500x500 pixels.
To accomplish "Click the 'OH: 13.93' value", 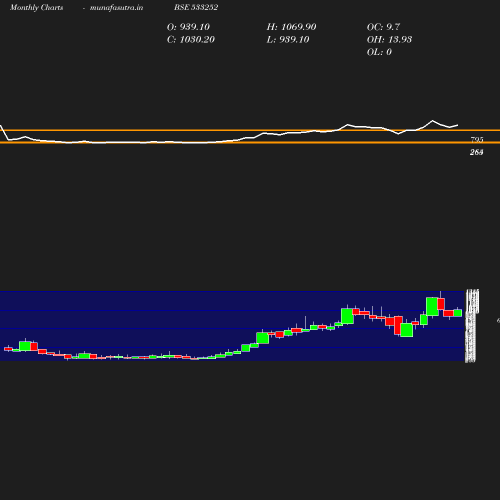I will [389, 39].
